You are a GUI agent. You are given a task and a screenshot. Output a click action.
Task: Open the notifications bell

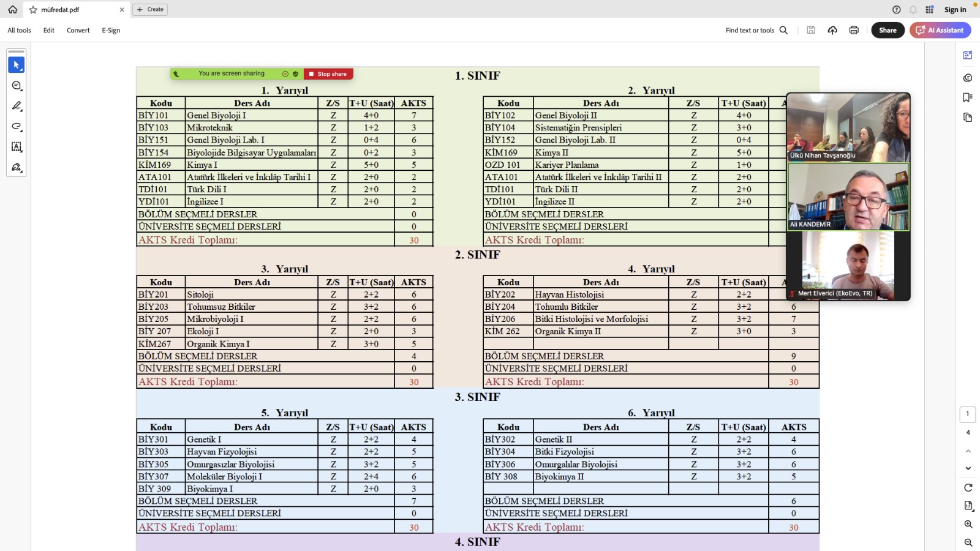pyautogui.click(x=913, y=9)
